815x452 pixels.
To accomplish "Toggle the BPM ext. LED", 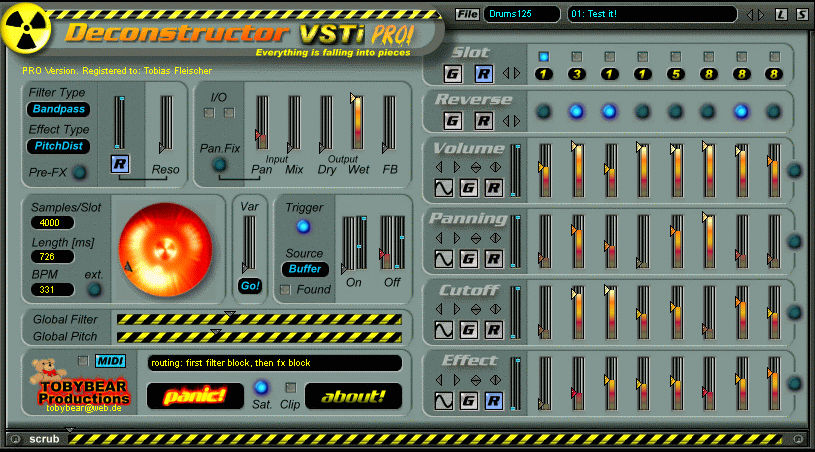I will [94, 289].
